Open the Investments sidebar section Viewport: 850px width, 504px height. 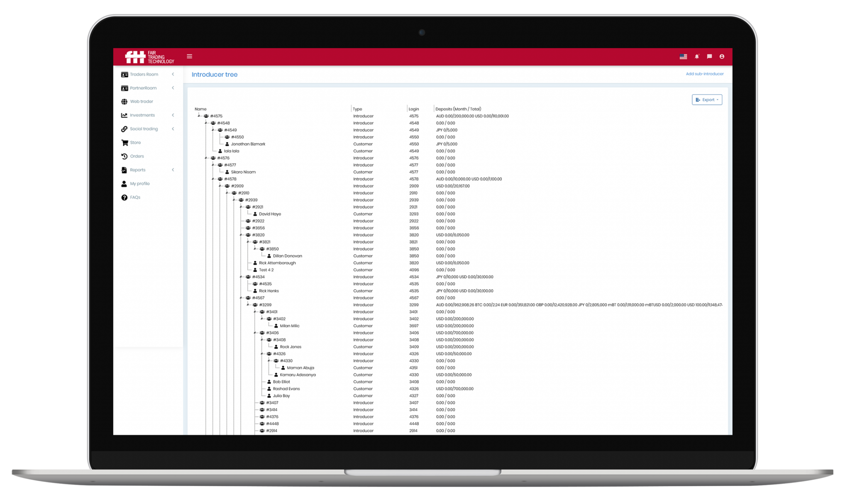[148, 114]
